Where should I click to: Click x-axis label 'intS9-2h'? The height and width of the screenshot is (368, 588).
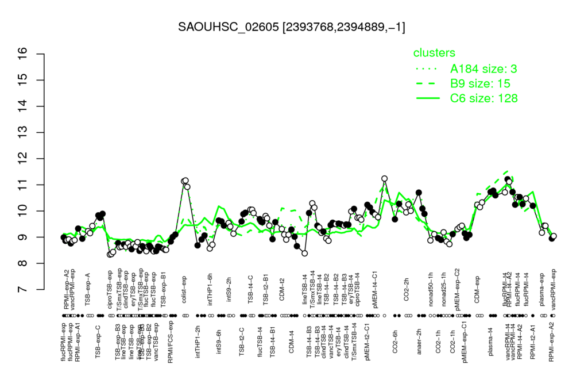coord(229,290)
